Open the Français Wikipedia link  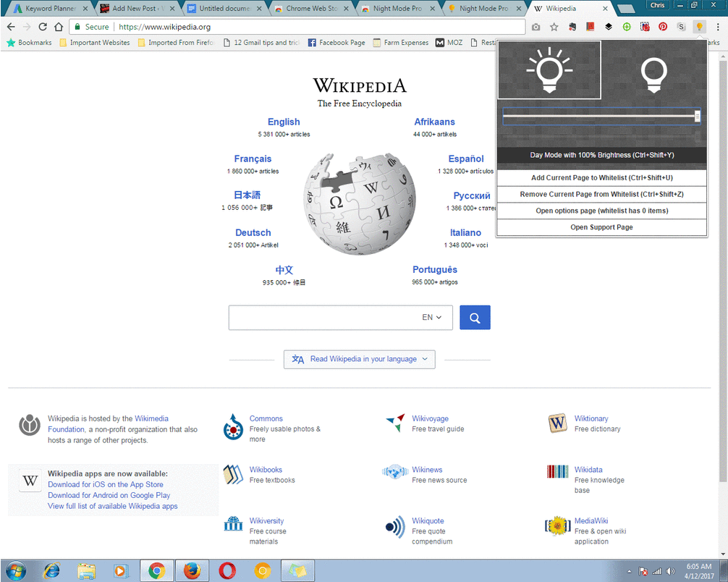click(253, 159)
